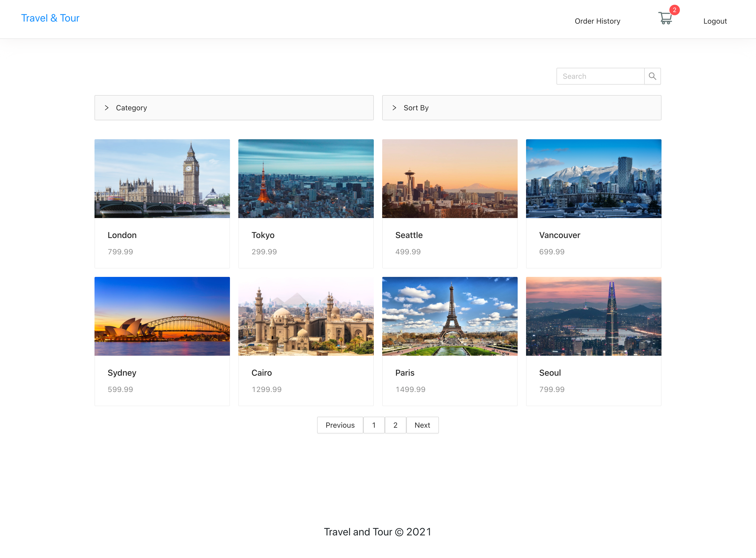Click into the Search input field
The height and width of the screenshot is (558, 756).
click(600, 76)
